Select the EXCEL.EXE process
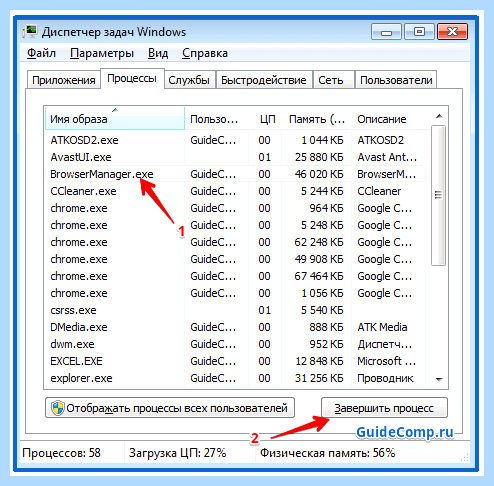Image resolution: width=494 pixels, height=486 pixels. [x=235, y=361]
